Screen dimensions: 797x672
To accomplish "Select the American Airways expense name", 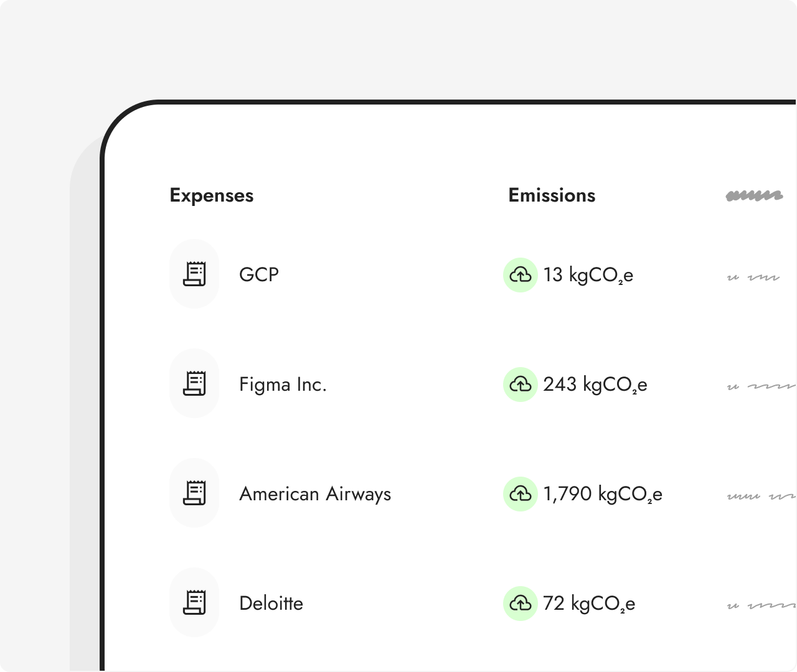I will coord(315,494).
